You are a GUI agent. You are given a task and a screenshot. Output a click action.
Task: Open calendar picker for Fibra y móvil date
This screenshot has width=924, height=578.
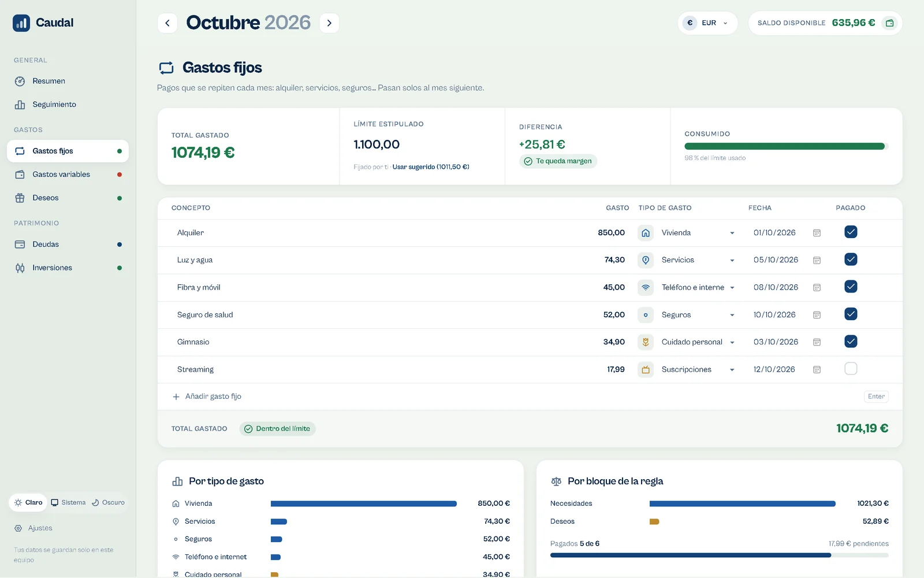(x=817, y=287)
